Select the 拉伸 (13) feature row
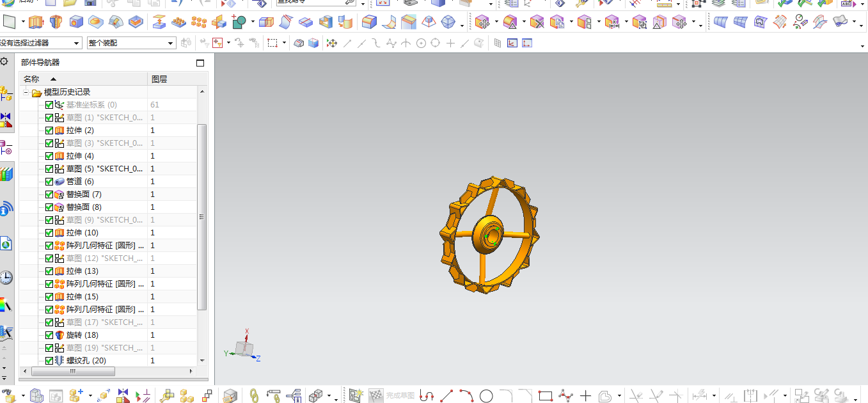 click(109, 271)
